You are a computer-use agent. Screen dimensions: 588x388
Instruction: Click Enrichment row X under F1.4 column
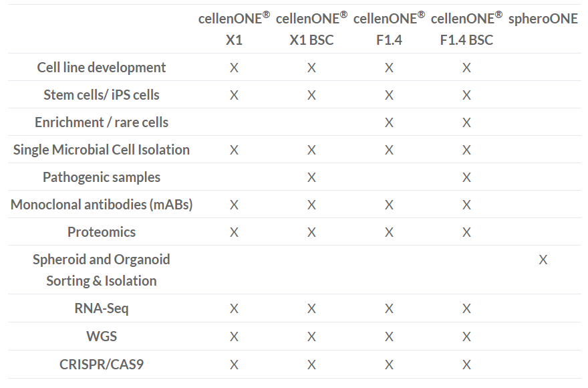tap(390, 122)
